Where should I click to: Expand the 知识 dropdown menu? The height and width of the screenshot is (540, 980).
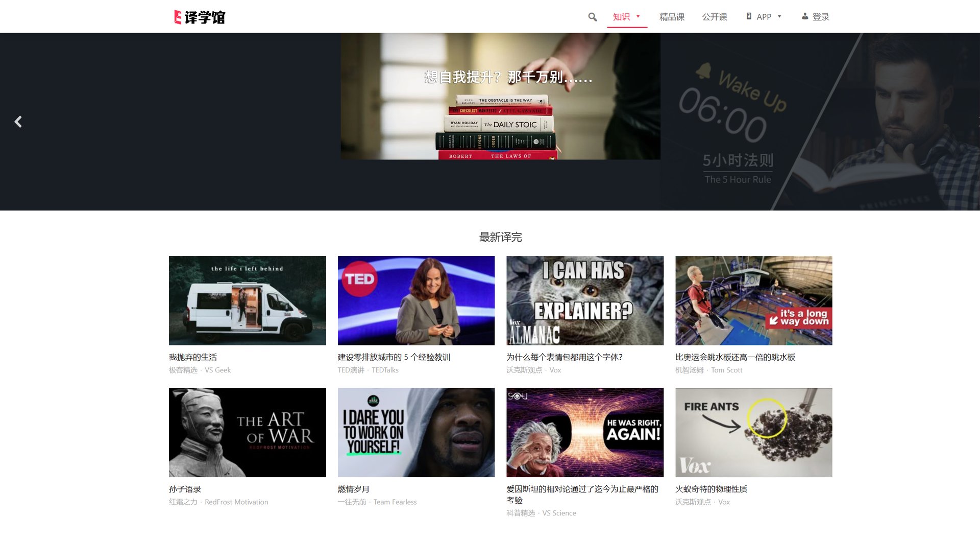627,17
